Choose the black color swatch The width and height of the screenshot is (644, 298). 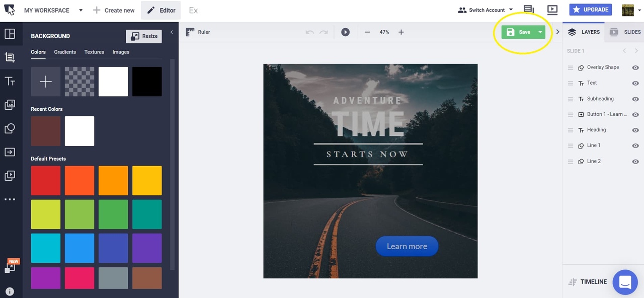coord(147,82)
